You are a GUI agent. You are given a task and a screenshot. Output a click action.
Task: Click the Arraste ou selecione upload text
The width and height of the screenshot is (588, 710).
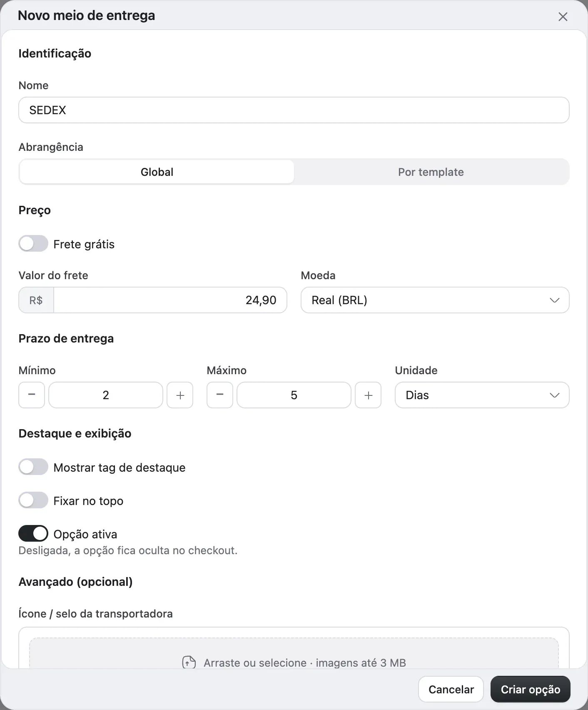305,662
